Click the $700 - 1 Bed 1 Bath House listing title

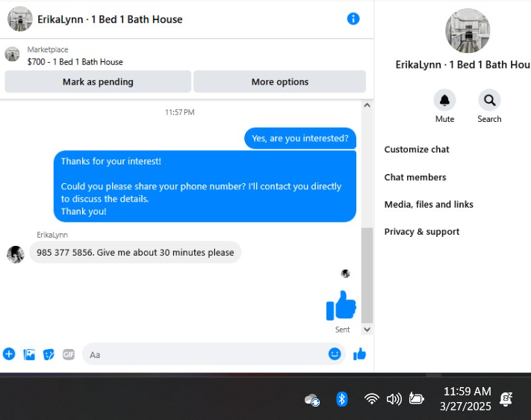(x=75, y=62)
